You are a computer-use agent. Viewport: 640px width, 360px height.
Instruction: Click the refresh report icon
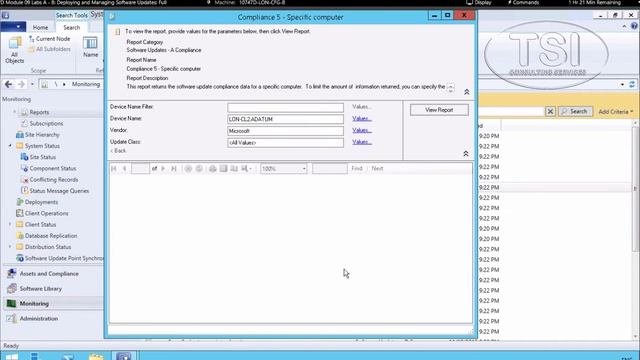click(x=199, y=169)
